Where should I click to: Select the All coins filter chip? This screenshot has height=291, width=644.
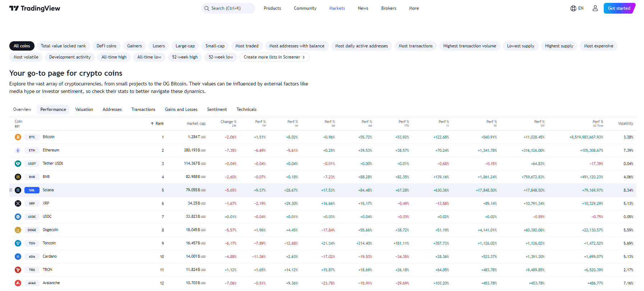click(22, 46)
